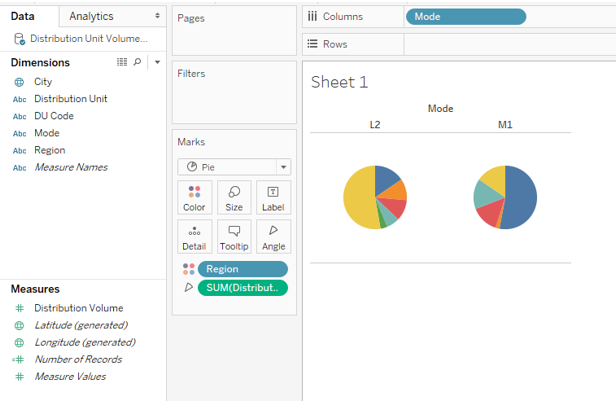616x420 pixels.
Task: Open the Detail mark option
Action: tap(194, 237)
